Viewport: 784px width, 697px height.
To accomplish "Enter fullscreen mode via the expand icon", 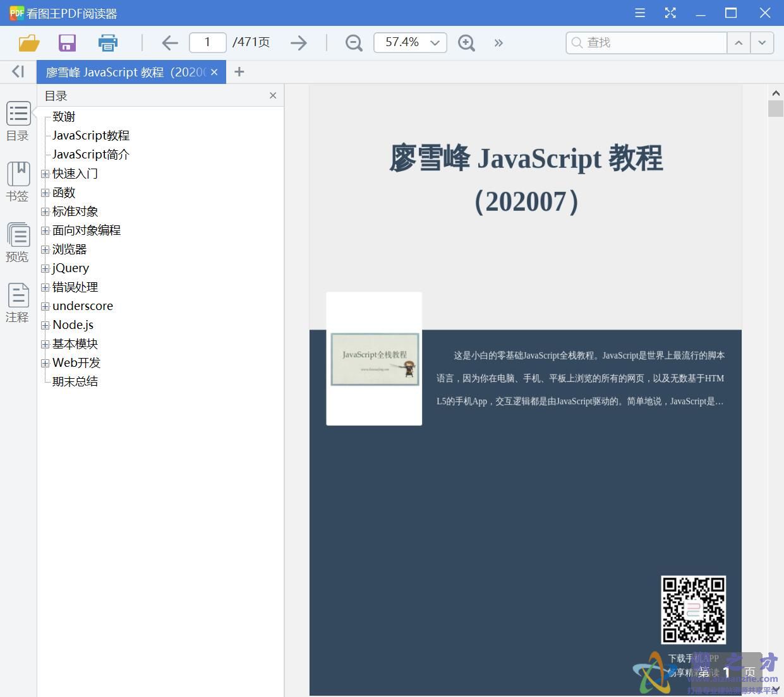I will click(x=670, y=13).
